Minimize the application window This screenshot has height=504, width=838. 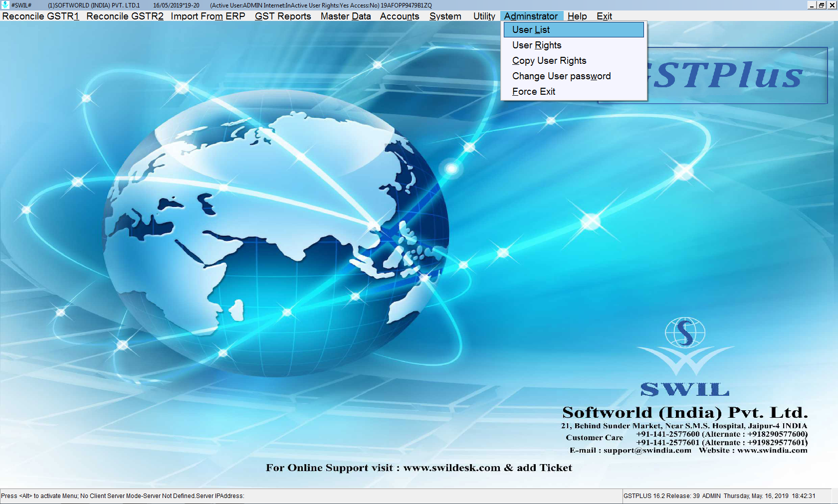pyautogui.click(x=812, y=5)
